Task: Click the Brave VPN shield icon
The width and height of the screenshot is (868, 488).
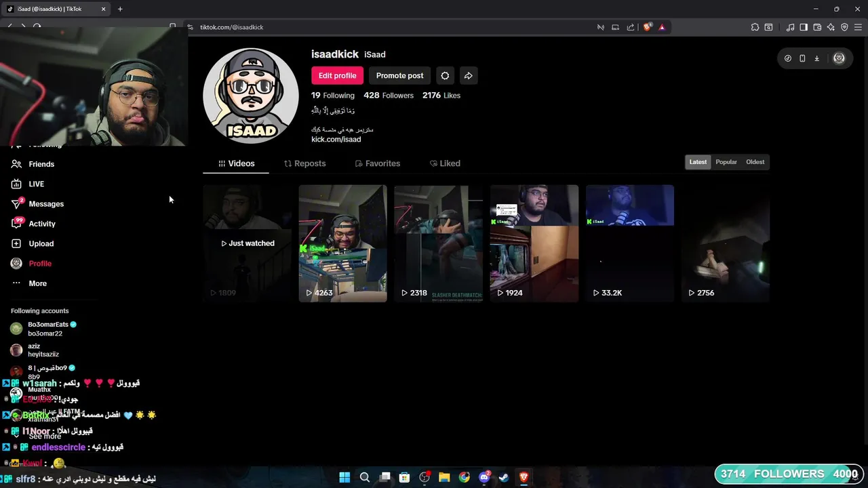Action: click(x=844, y=27)
